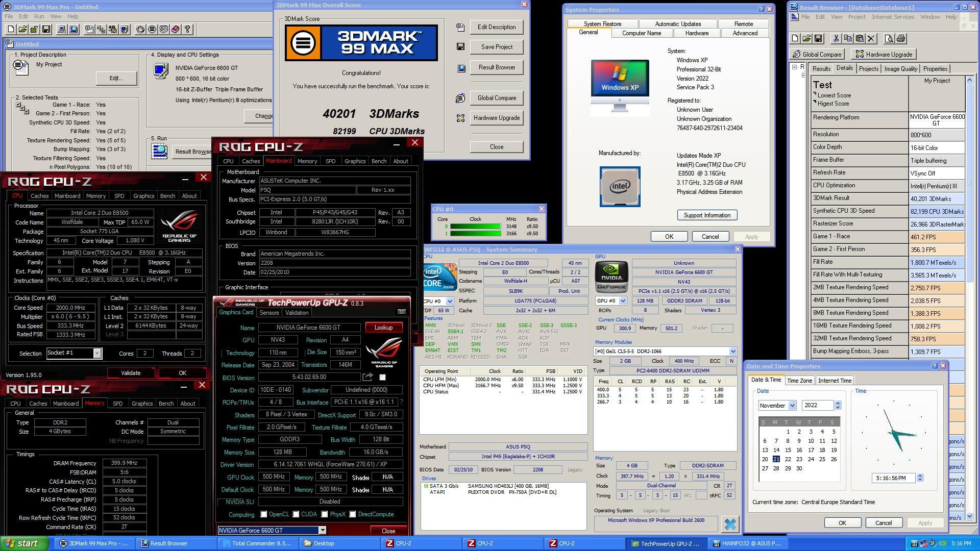Click Copy icon in Result Browser toolbar
The image size is (980, 551).
[848, 38]
